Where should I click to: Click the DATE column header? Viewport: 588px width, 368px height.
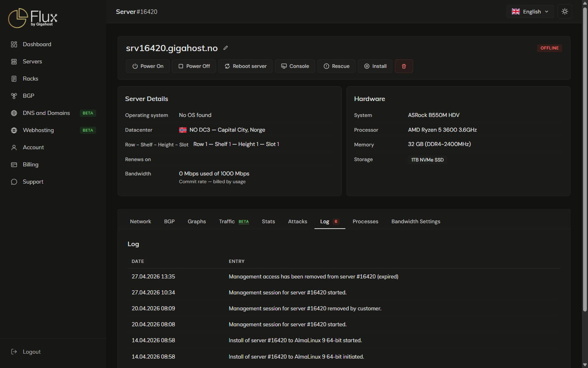click(x=138, y=261)
